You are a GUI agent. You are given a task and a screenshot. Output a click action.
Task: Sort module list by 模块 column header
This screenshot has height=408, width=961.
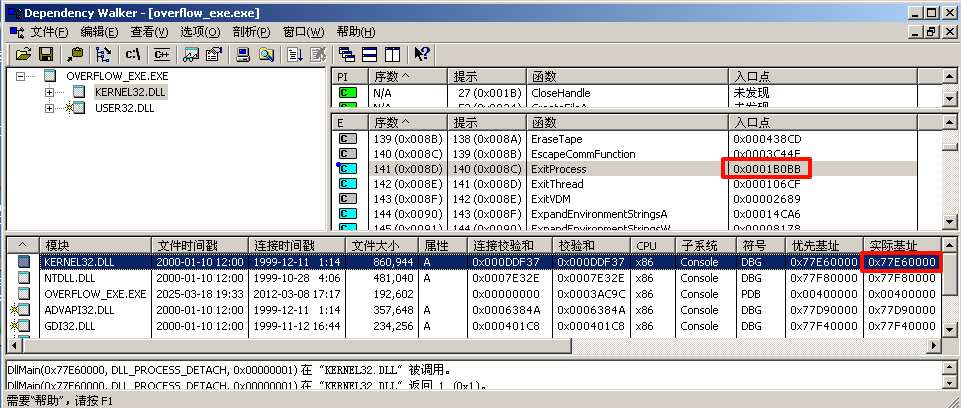pos(95,246)
